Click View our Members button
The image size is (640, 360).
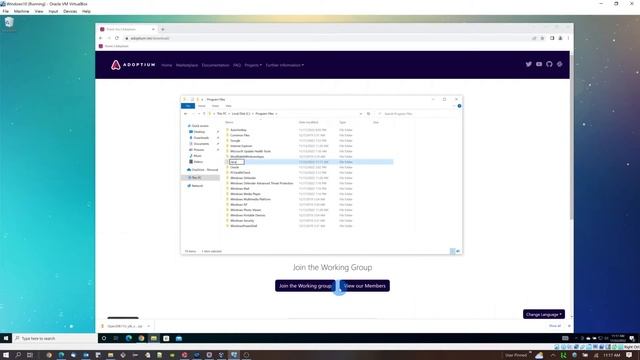(x=364, y=286)
